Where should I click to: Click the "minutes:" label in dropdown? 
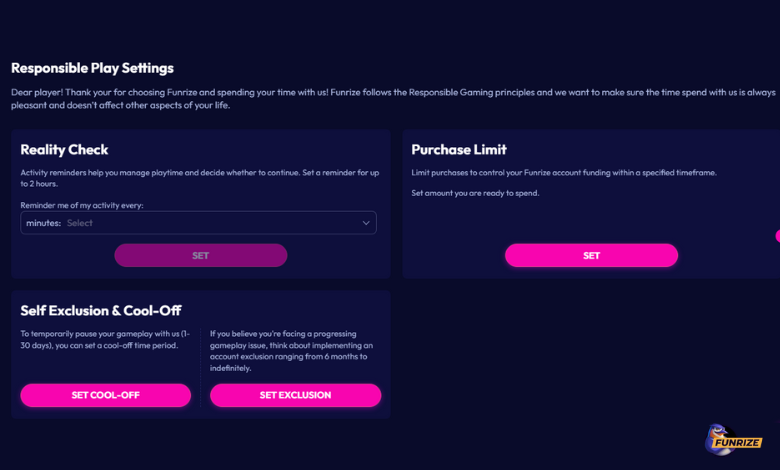pos(44,223)
